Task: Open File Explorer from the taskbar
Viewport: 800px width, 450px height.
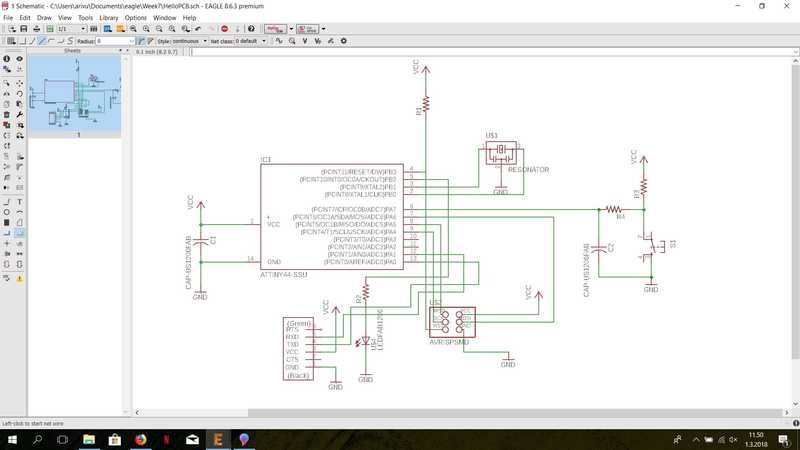Action: coord(89,439)
